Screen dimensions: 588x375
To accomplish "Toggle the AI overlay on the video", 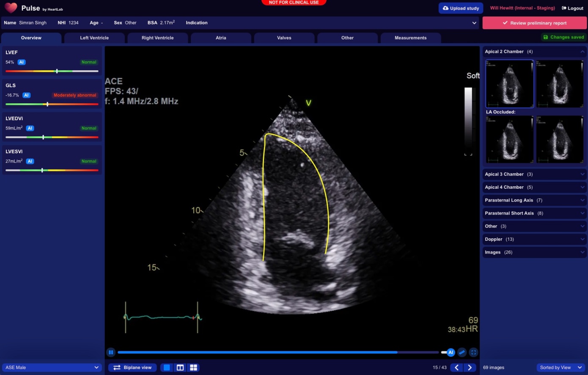I will point(451,352).
